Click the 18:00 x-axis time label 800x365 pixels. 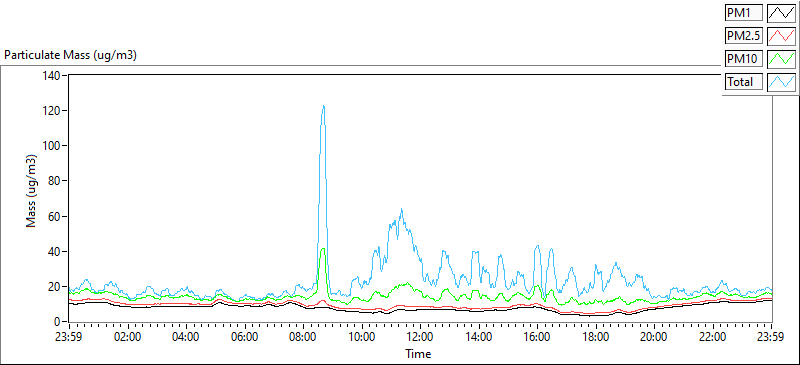pos(596,337)
